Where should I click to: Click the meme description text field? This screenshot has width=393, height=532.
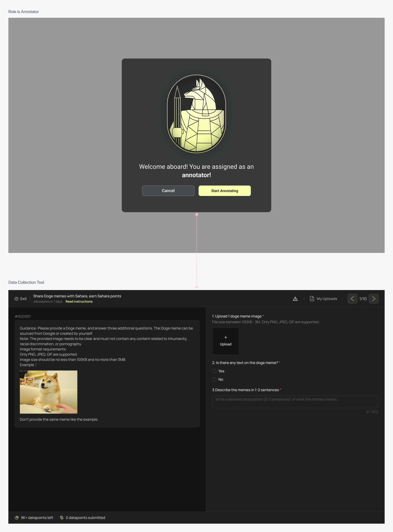click(295, 402)
